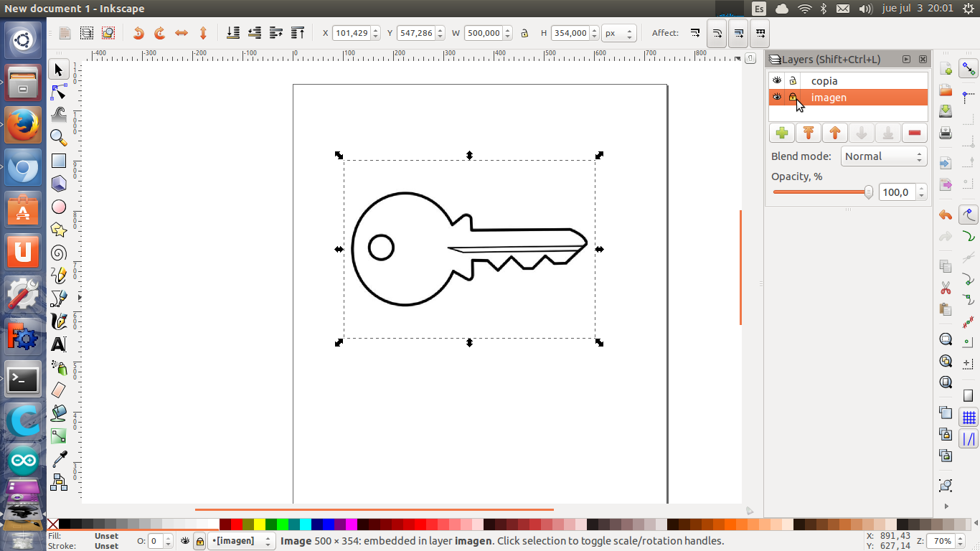Click the yellow swatch in color palette

[x=260, y=524]
